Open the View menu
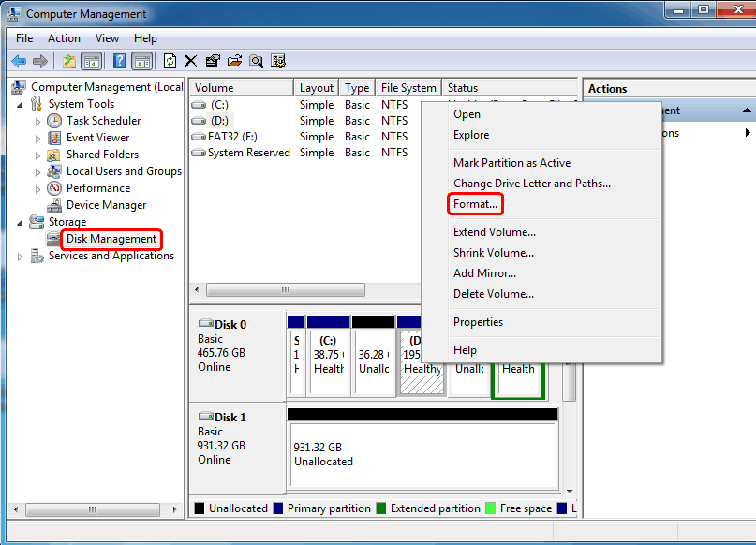Image resolution: width=756 pixels, height=545 pixels. tap(107, 38)
